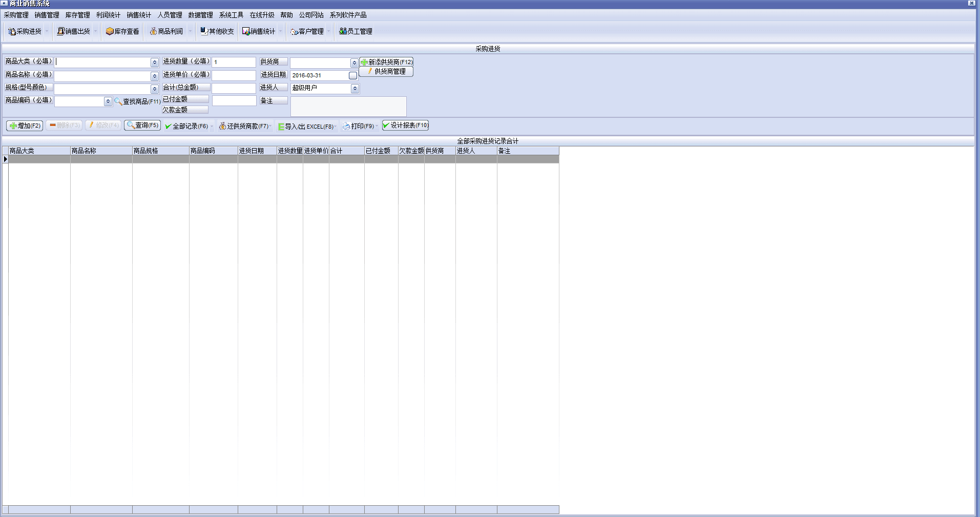Open 商品利润 in the toolbar

pyautogui.click(x=166, y=31)
